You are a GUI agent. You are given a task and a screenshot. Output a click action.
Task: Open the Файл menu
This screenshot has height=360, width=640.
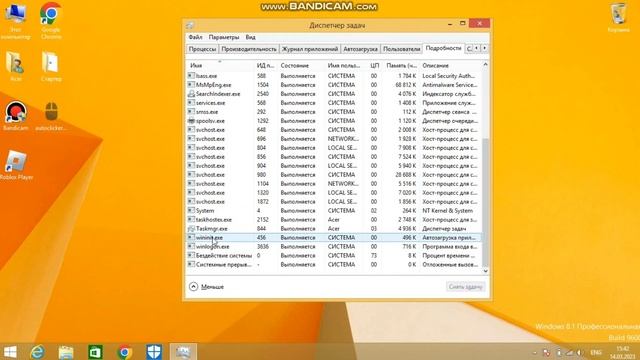tap(195, 37)
